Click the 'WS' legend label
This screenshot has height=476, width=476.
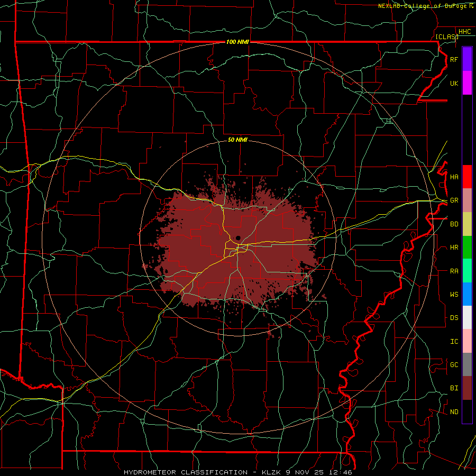click(x=454, y=295)
